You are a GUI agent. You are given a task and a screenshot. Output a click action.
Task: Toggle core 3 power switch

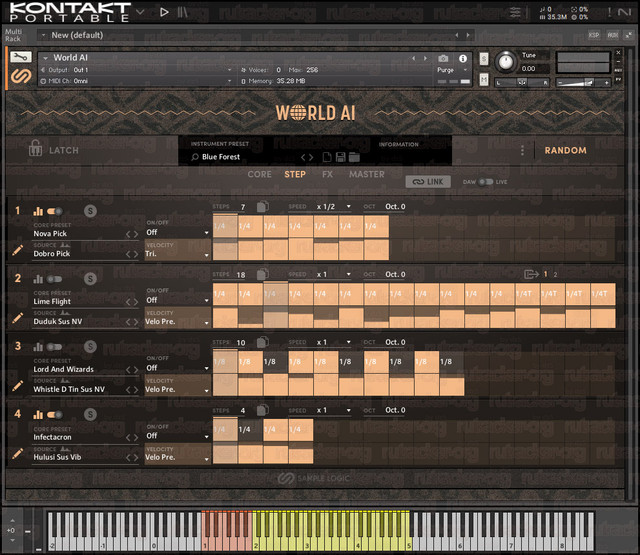click(x=54, y=347)
